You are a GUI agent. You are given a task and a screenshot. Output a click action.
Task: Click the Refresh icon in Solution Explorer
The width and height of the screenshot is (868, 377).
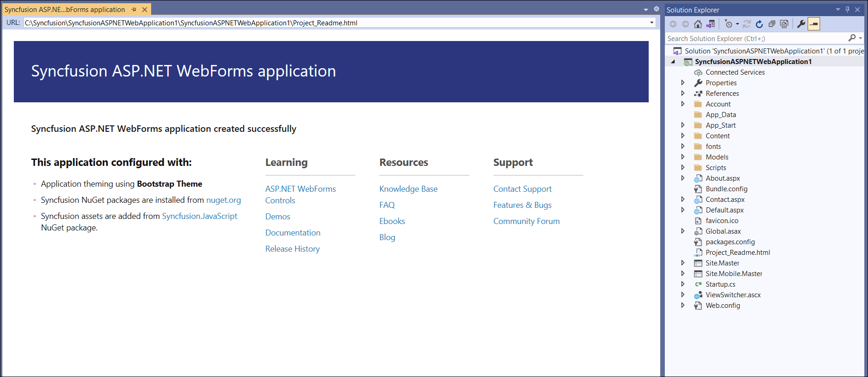click(759, 24)
